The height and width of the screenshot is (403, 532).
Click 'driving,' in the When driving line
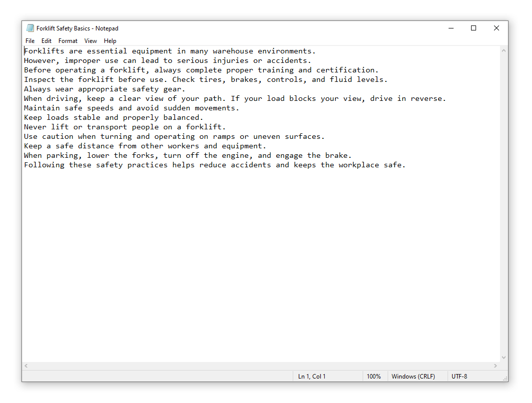tap(64, 99)
